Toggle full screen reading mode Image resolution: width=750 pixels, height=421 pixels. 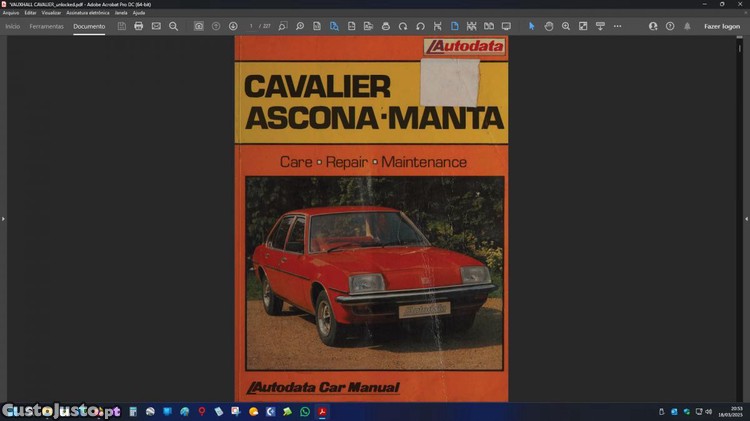[506, 26]
